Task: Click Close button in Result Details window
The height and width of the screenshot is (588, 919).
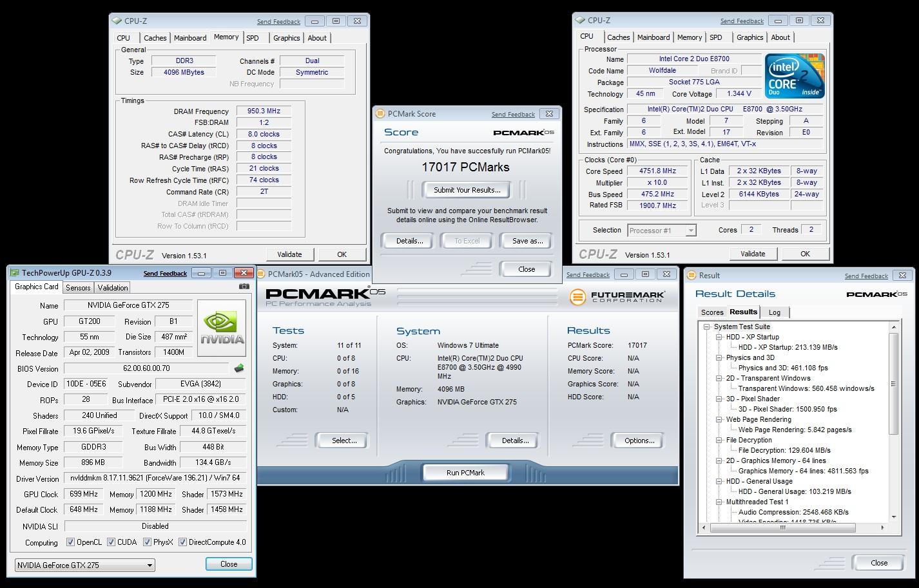Action: coord(878,563)
